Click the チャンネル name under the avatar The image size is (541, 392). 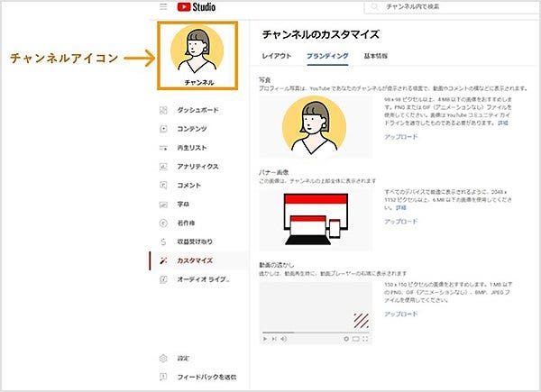click(198, 83)
